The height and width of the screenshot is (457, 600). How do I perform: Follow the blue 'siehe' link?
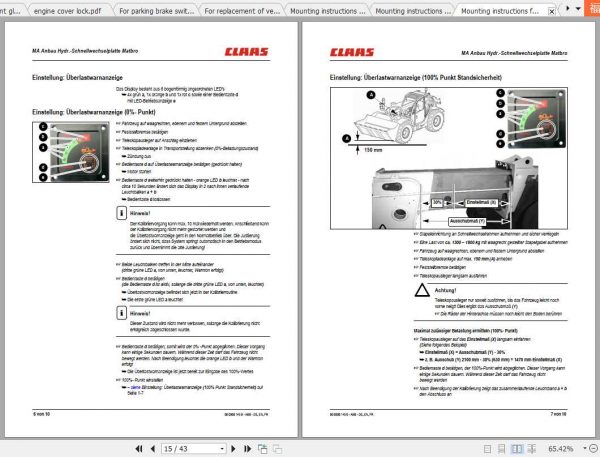135,387
